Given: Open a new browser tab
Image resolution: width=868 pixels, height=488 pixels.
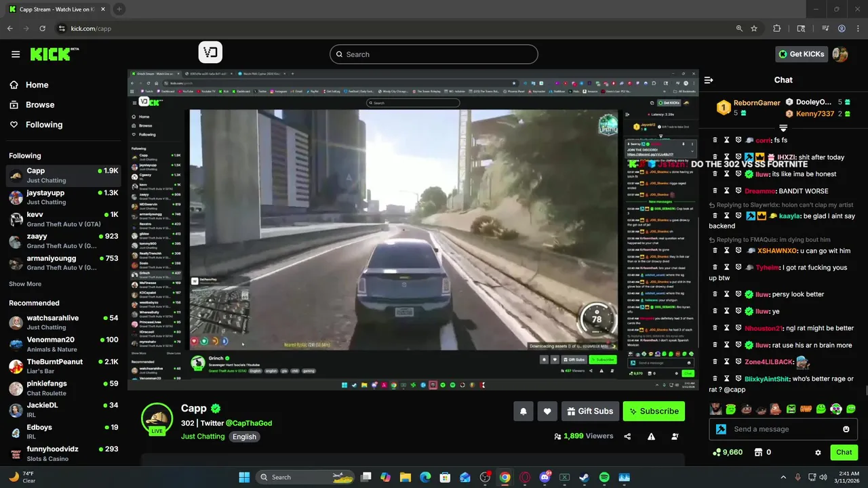Looking at the screenshot, I should coord(119,9).
